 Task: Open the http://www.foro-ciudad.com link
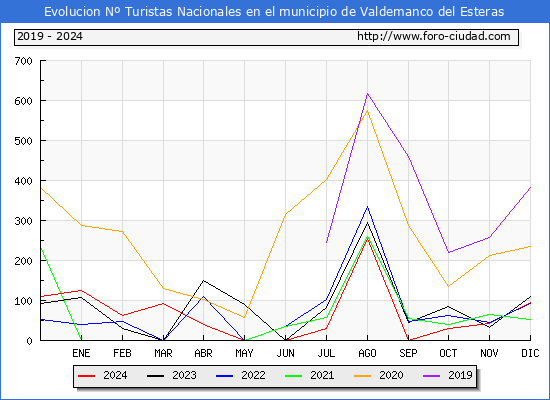pos(434,36)
